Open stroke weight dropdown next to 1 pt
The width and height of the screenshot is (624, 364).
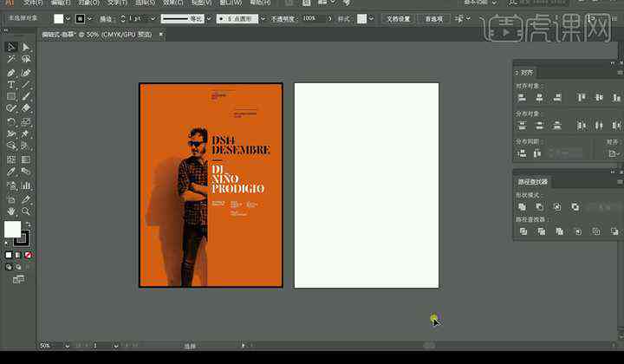pos(153,19)
